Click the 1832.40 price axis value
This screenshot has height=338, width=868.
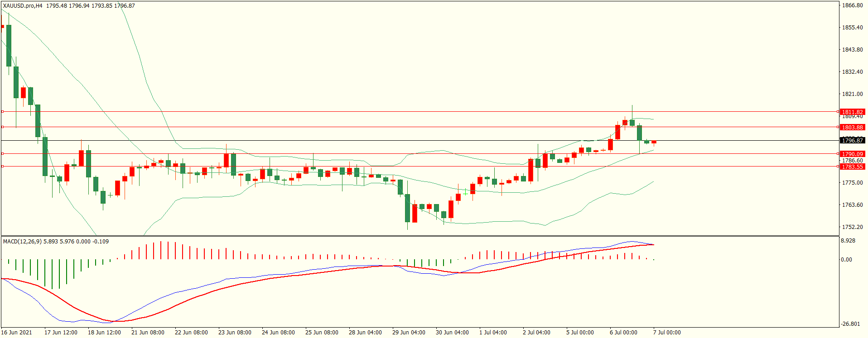[x=852, y=72]
